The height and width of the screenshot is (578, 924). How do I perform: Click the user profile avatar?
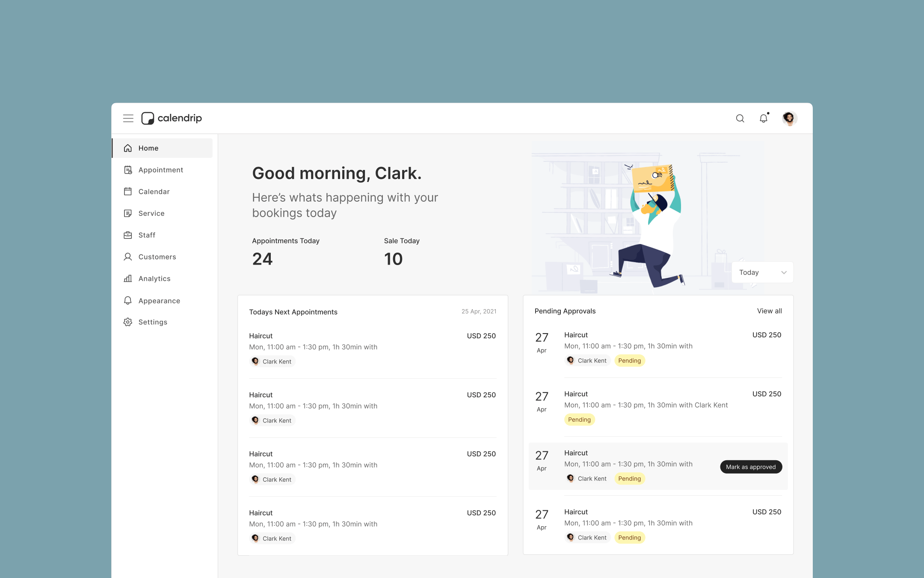pyautogui.click(x=789, y=118)
